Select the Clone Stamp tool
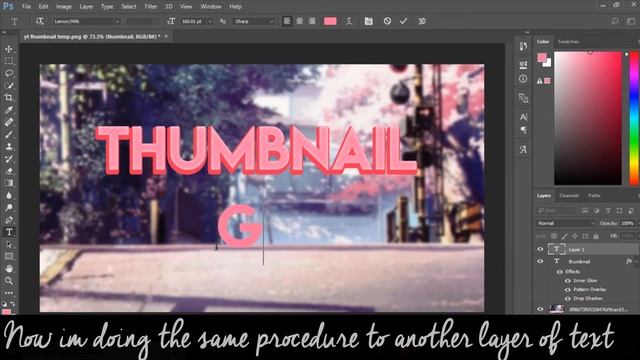The image size is (640, 360). pos(9,147)
